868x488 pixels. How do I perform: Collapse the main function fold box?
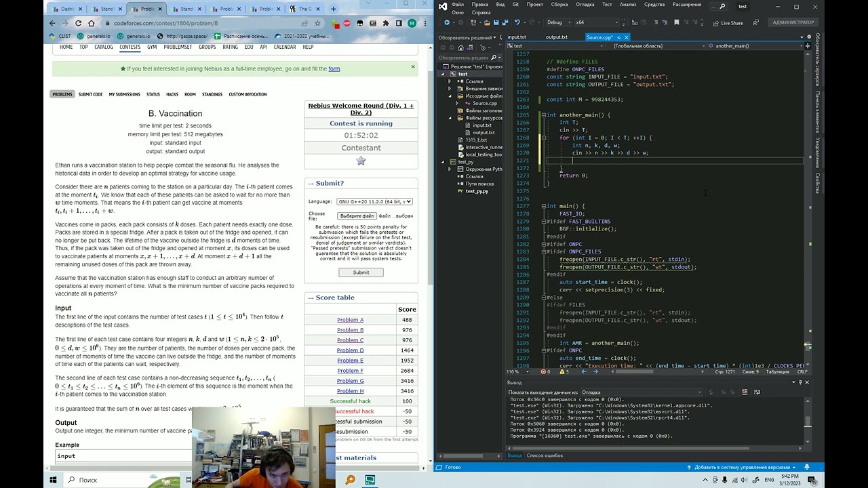(544, 206)
